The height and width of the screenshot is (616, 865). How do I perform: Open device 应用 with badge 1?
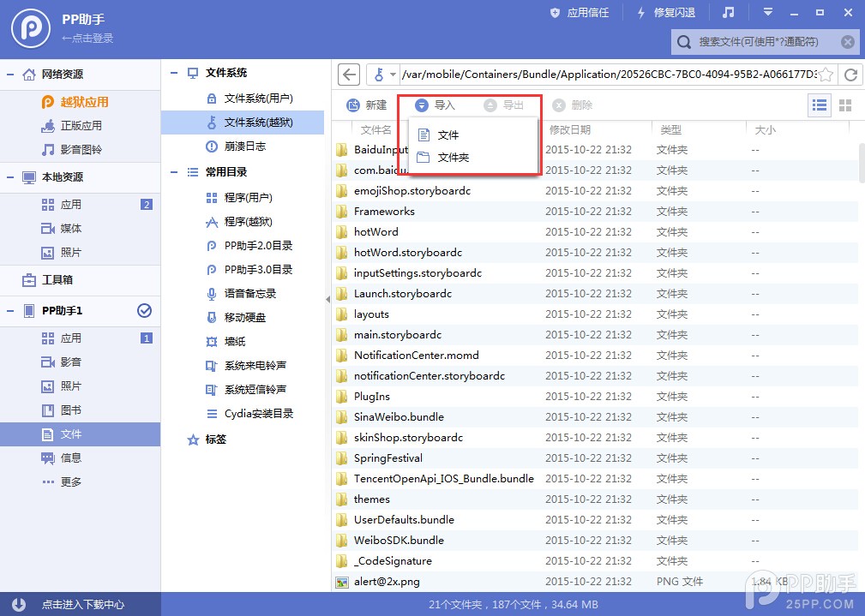(80, 338)
